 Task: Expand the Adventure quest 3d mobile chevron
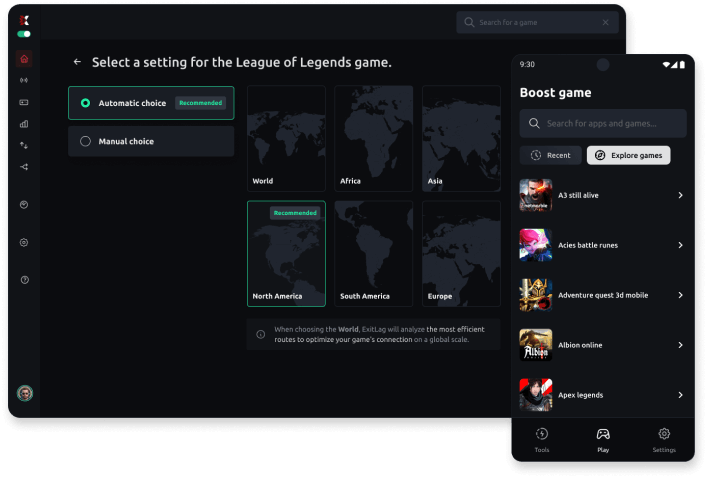(x=680, y=295)
